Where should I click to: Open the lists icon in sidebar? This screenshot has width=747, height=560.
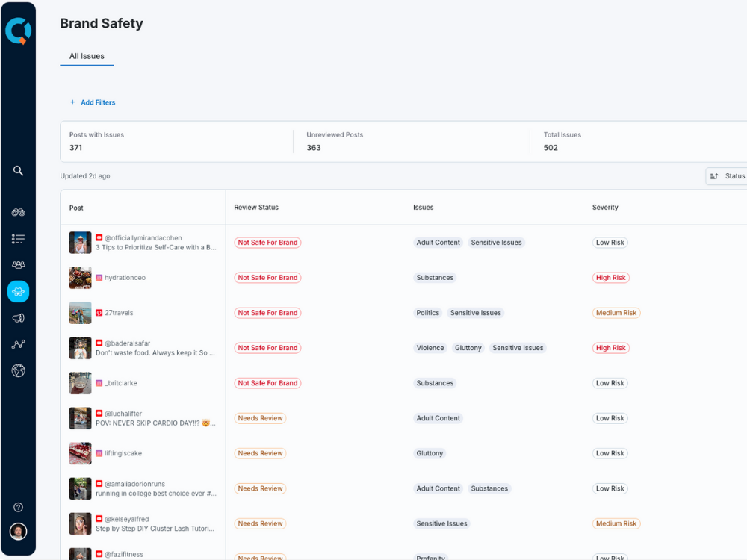19,239
